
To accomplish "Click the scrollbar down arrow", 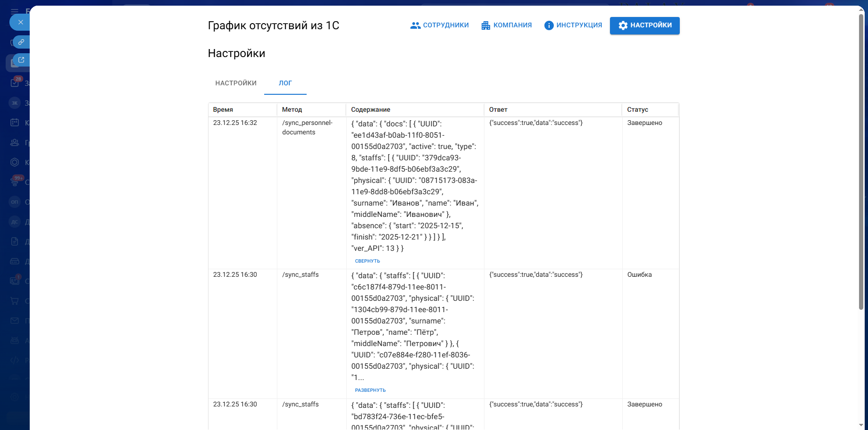I will coord(861,425).
